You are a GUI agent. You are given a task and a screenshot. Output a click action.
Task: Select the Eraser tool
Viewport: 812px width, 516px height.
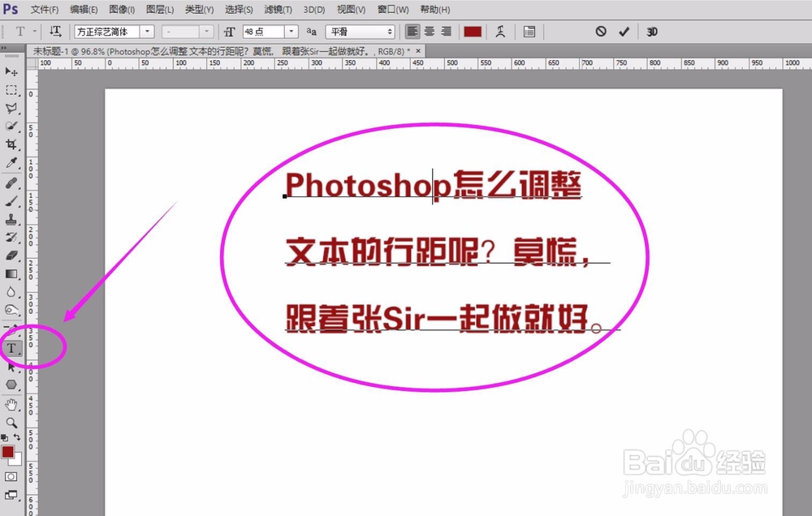[x=11, y=256]
